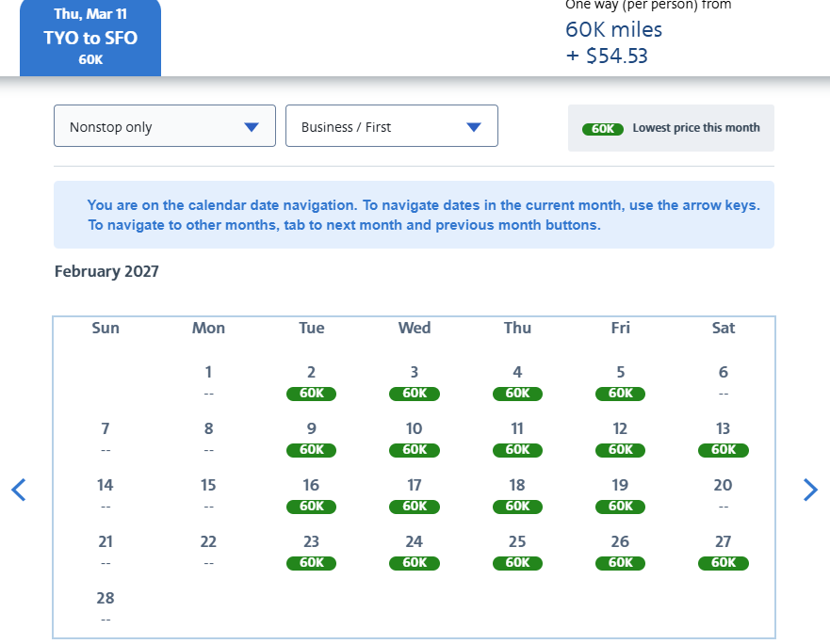Select February 25 at 60K
The width and height of the screenshot is (830, 644).
[517, 553]
